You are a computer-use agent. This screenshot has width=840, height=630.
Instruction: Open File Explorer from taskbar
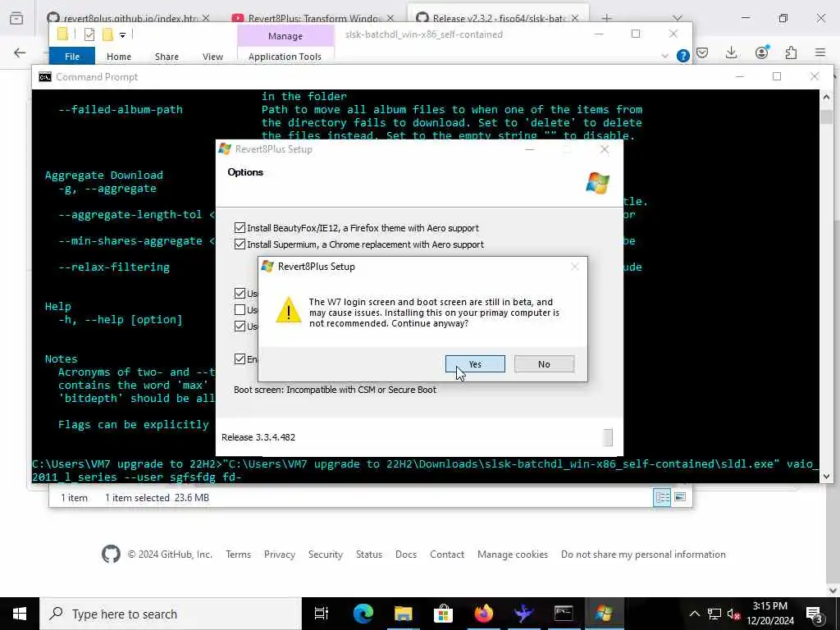point(404,614)
